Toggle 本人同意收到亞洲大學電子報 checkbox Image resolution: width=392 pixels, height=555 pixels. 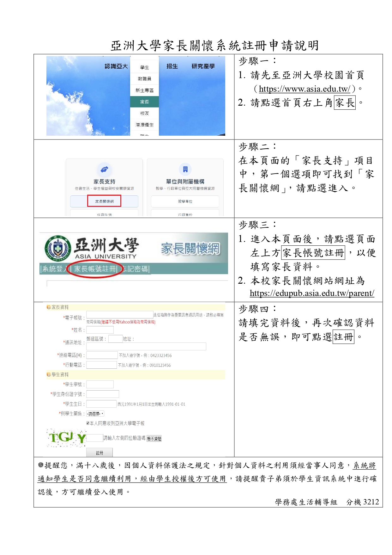coord(88,423)
